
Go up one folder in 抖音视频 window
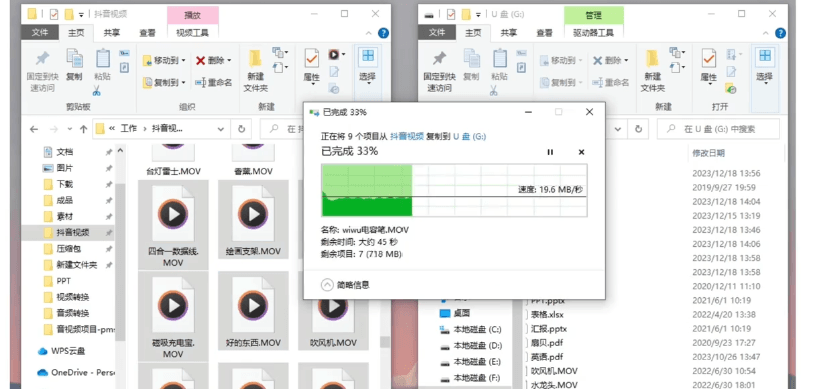pos(83,129)
